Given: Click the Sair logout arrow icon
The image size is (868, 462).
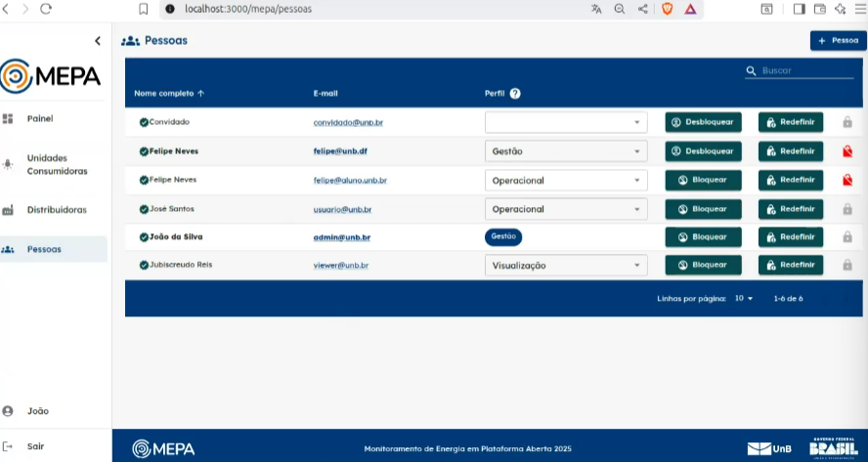Looking at the screenshot, I should tap(8, 446).
